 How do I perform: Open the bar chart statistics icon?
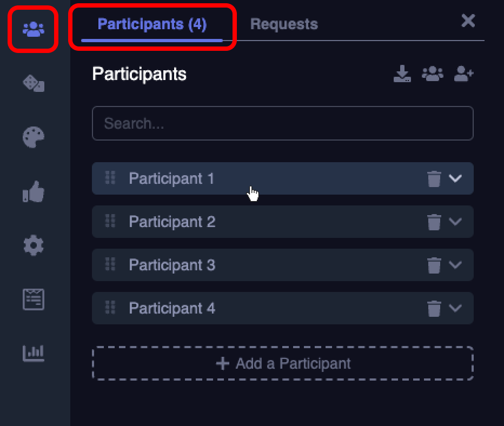coord(33,352)
